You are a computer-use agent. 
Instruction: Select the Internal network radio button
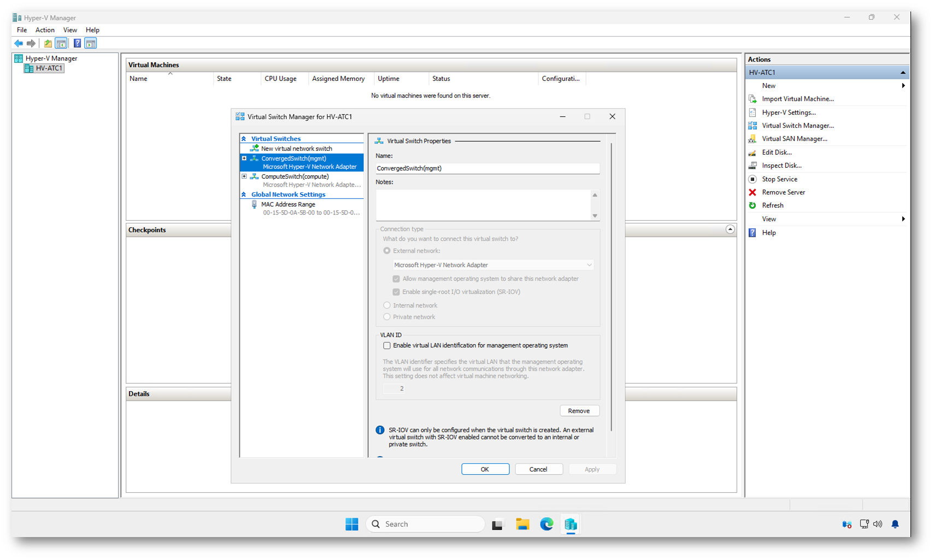(x=387, y=305)
